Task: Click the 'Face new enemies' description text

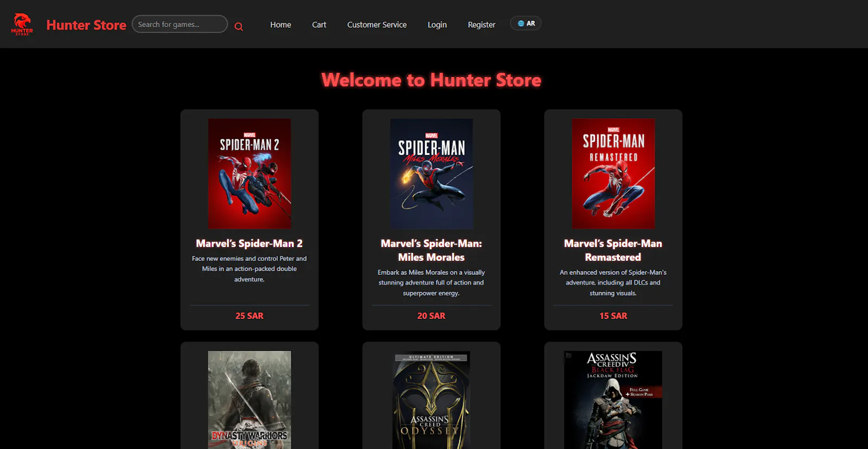Action: click(x=250, y=269)
